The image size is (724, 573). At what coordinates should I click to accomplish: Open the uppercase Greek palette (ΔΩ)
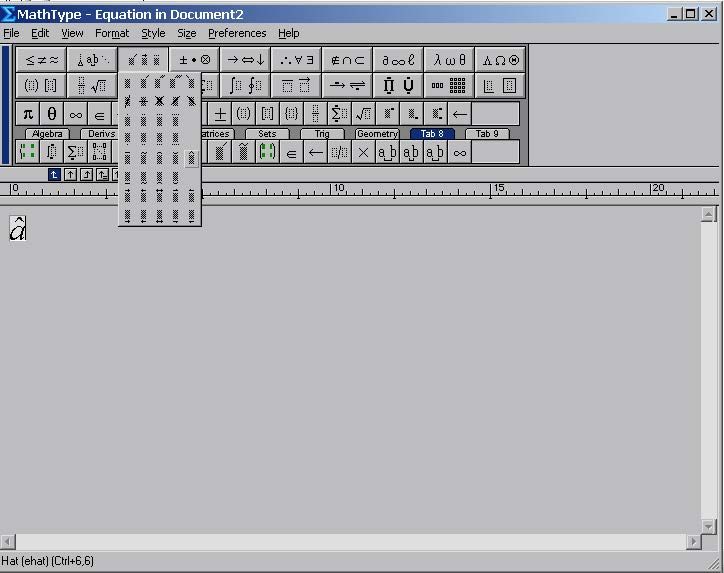pos(500,60)
